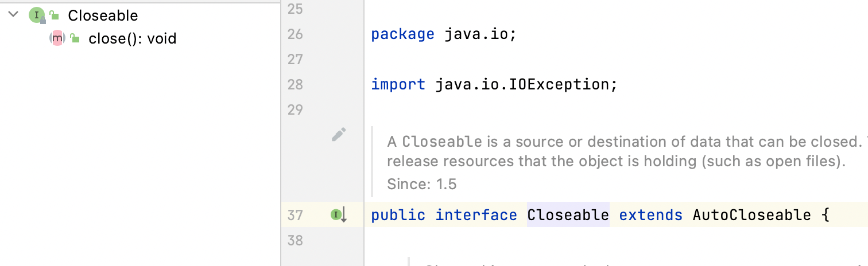The image size is (868, 266).
Task: Select the Closeable item in the structure tree
Action: click(x=103, y=15)
